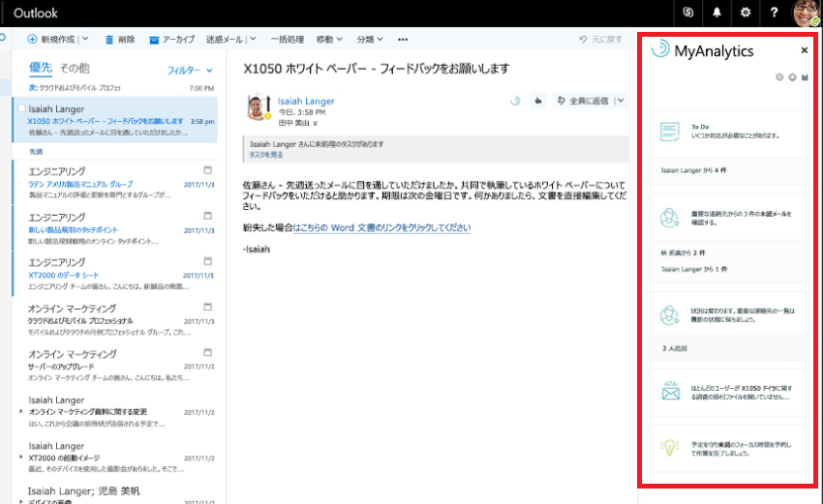Open 移動 move-to dropdown
Screen dimensions: 823x504
pos(329,40)
